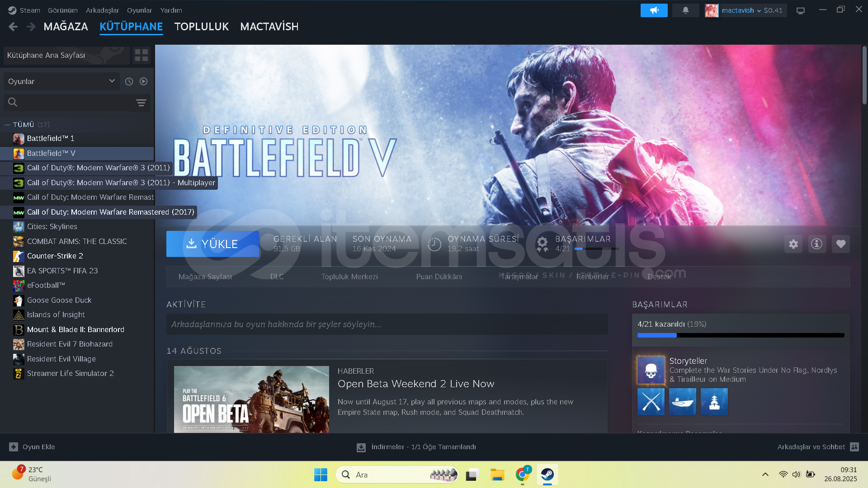Click the library page vertical scrollbar
The width and height of the screenshot is (868, 488).
coord(864,75)
